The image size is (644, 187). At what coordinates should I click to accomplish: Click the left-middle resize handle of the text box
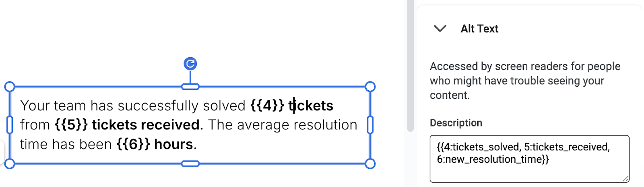click(10, 125)
